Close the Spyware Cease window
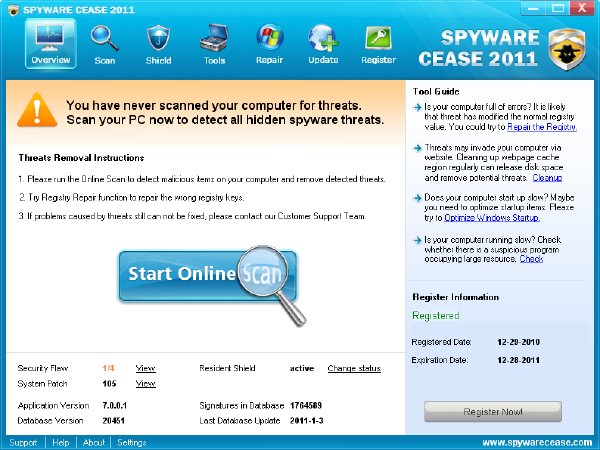 pyautogui.click(x=582, y=8)
